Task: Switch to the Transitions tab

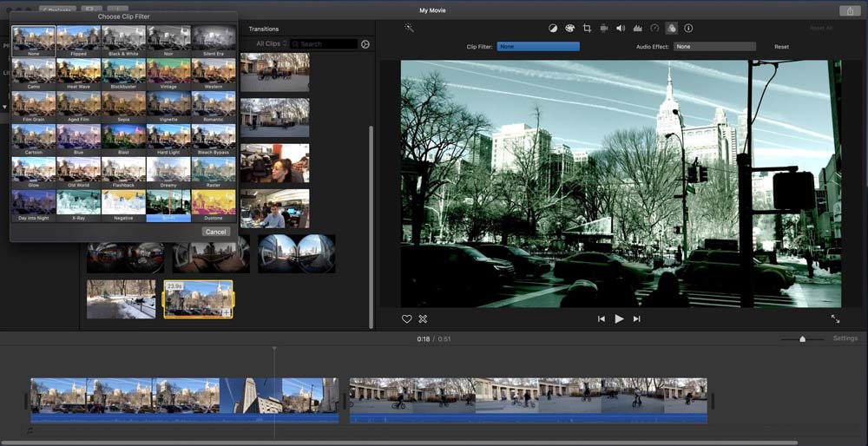Action: [264, 29]
